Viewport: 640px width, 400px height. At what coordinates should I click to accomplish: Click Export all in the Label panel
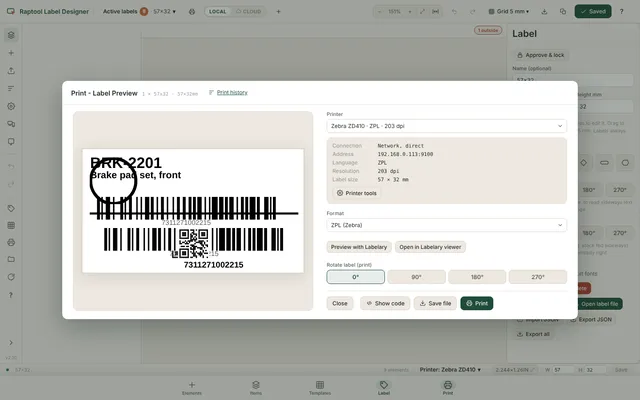(x=533, y=334)
